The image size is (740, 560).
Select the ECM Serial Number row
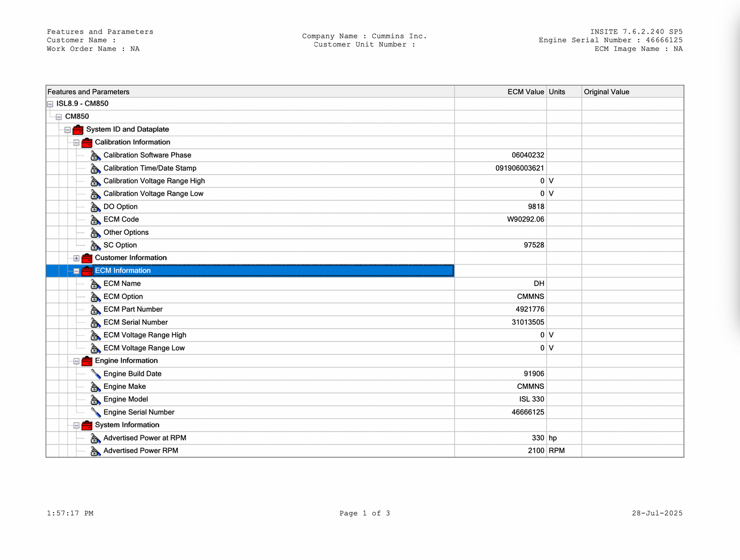coord(136,322)
